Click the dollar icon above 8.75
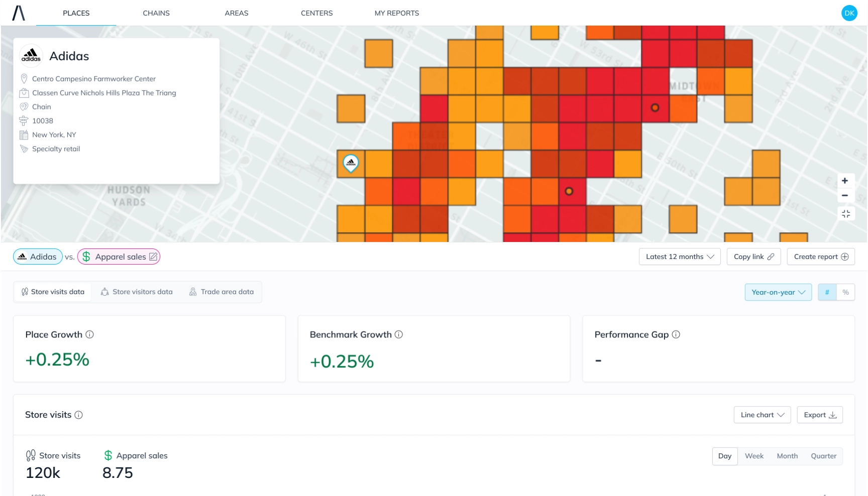The height and width of the screenshot is (496, 868). coord(108,455)
